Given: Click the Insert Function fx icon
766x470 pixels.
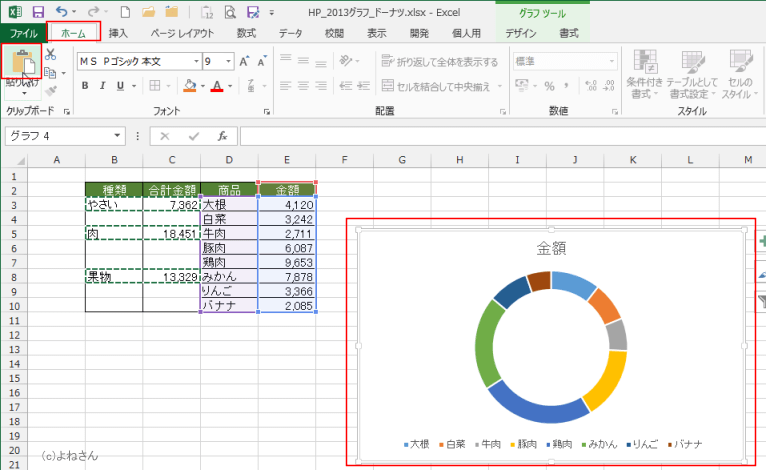Looking at the screenshot, I should (x=222, y=135).
